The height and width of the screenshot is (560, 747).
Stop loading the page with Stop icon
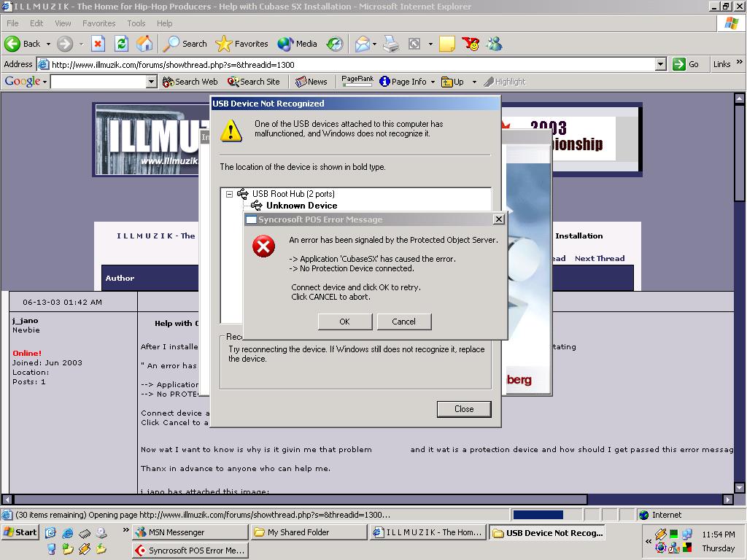tap(98, 44)
